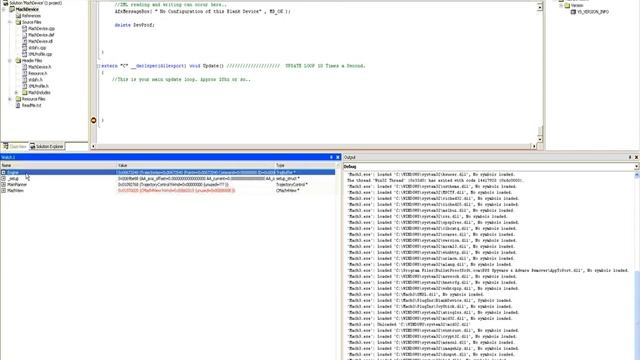The width and height of the screenshot is (640, 360).
Task: Click editor vertical scrollbar up arrow
Action: [x=540, y=7]
